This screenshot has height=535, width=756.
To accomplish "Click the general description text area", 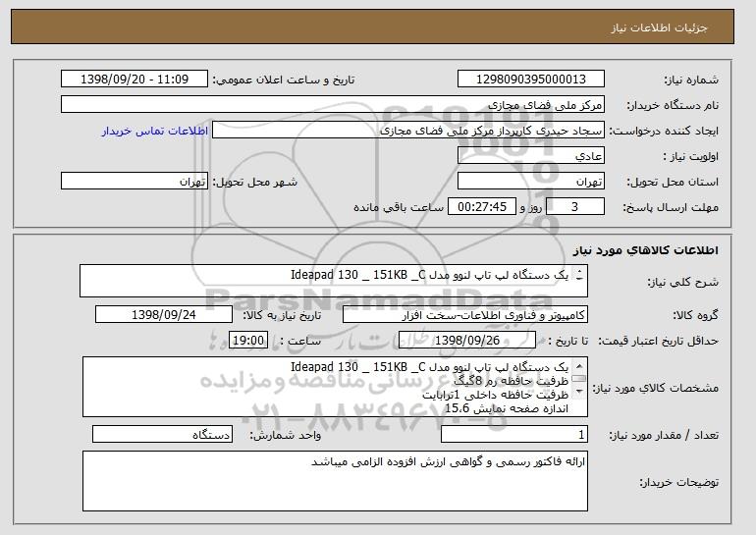I will pyautogui.click(x=334, y=281).
